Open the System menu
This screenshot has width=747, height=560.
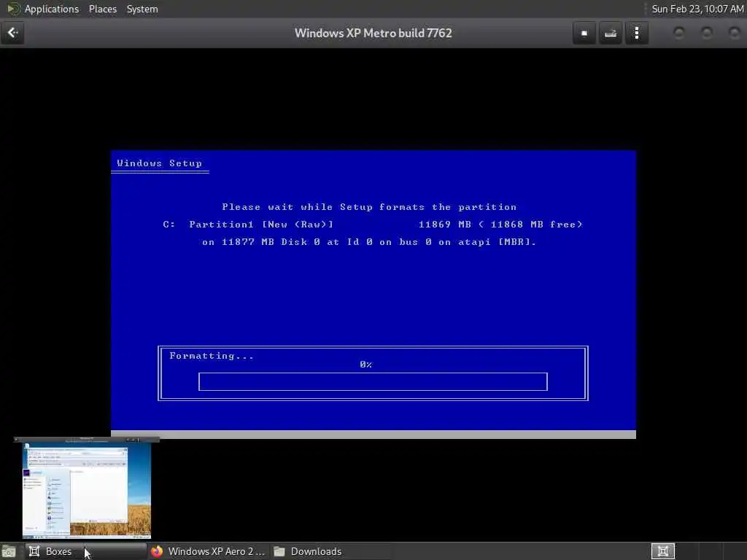coord(142,9)
